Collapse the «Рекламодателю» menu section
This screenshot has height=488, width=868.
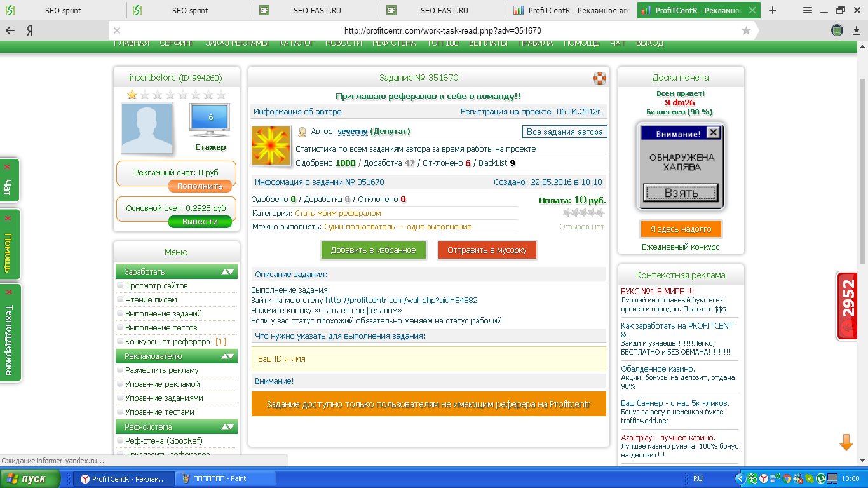click(227, 356)
